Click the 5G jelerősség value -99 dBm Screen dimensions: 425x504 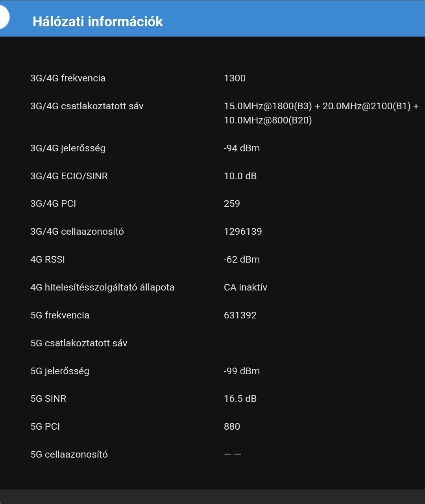coord(242,371)
